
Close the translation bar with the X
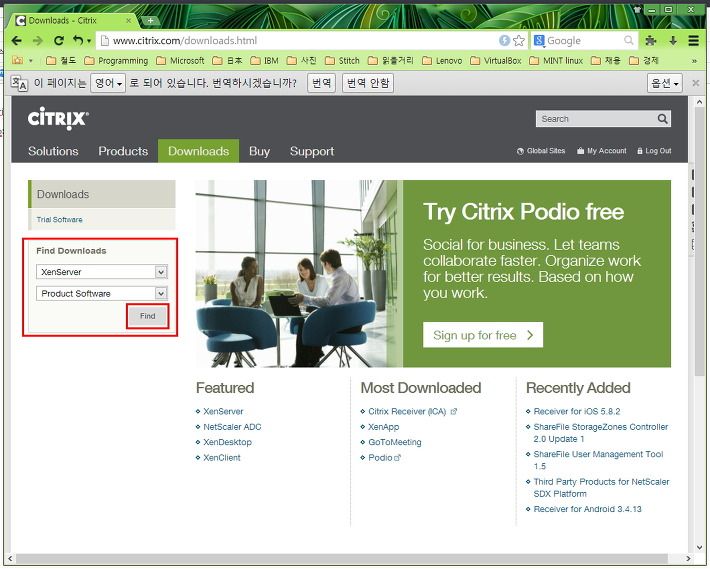tap(696, 83)
